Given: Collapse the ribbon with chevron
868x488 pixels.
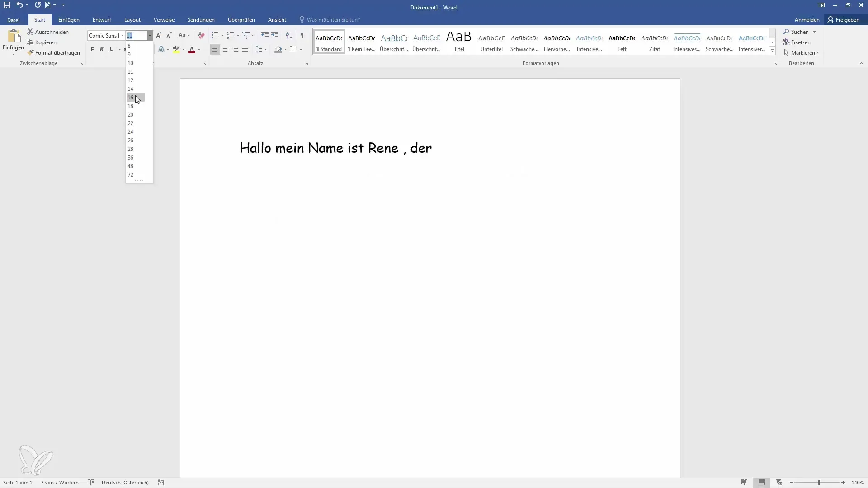Looking at the screenshot, I should pos(861,63).
